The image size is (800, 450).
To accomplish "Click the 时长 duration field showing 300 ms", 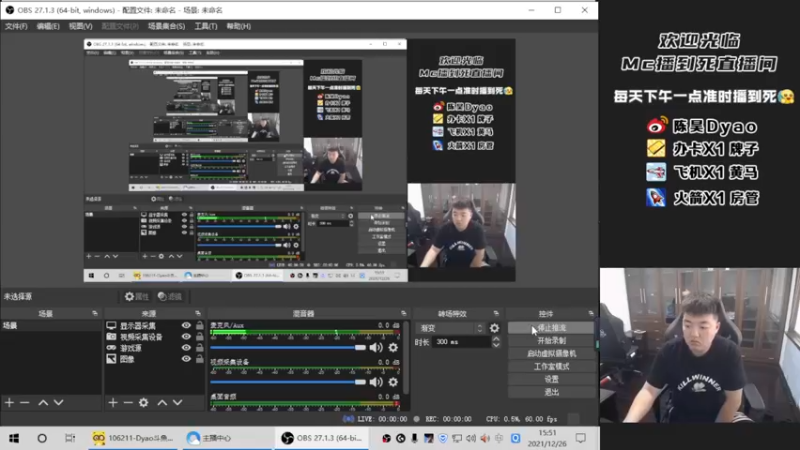I will [462, 342].
